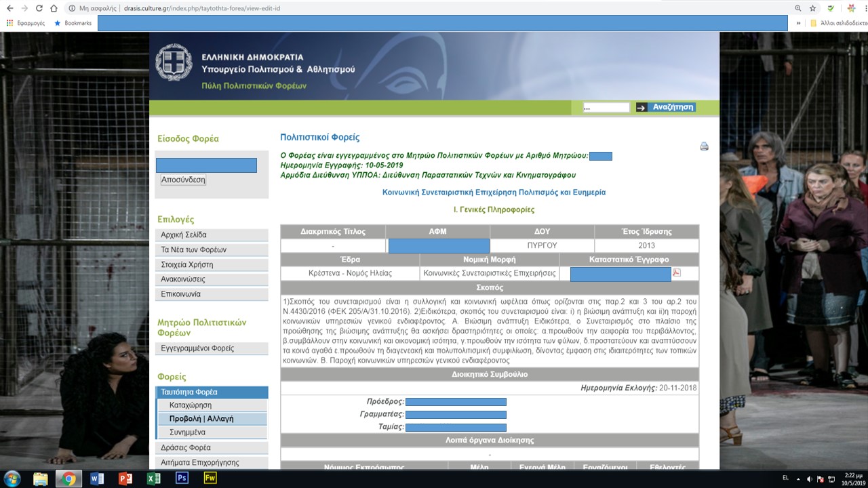Open Fireworks from the taskbar
This screenshot has height=488, width=868.
[210, 479]
